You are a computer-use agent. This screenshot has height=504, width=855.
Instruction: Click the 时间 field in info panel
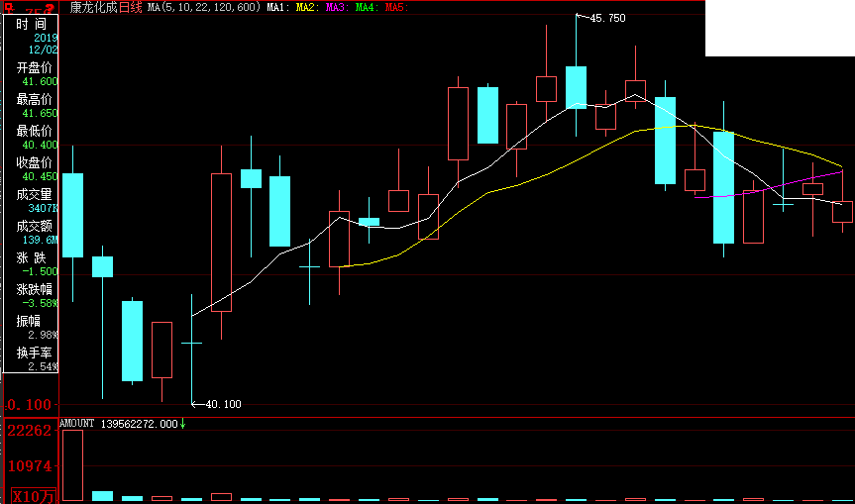coord(31,23)
